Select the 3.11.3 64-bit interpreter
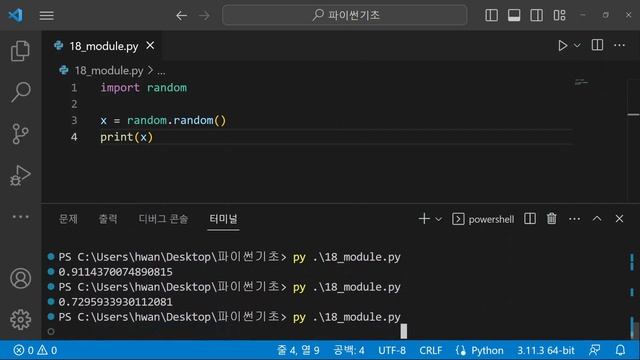Viewport: 640px width, 360px height. pos(546,350)
